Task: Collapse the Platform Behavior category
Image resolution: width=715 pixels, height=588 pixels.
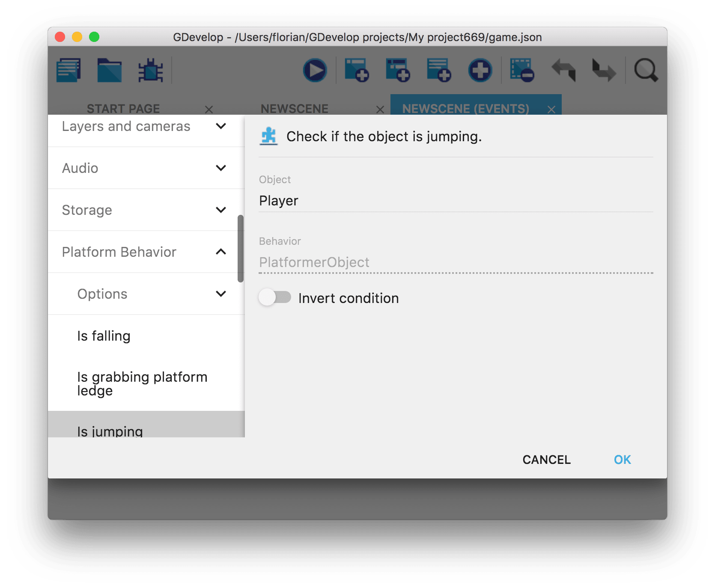Action: pos(146,252)
